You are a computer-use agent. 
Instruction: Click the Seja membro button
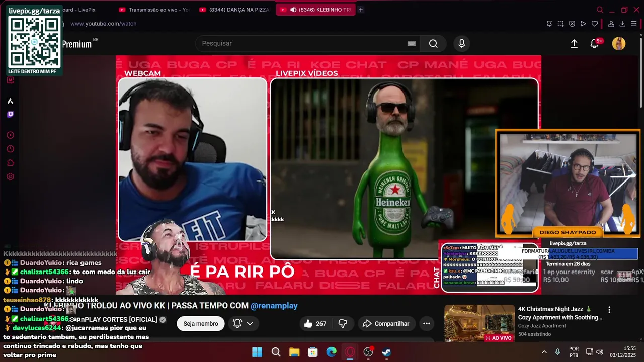pos(201,324)
